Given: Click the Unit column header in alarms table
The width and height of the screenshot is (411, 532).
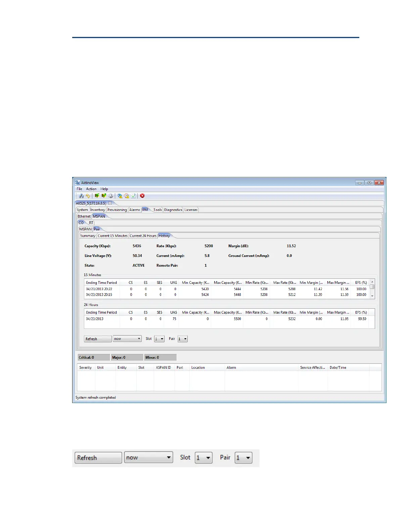Looking at the screenshot, I should point(105,367).
